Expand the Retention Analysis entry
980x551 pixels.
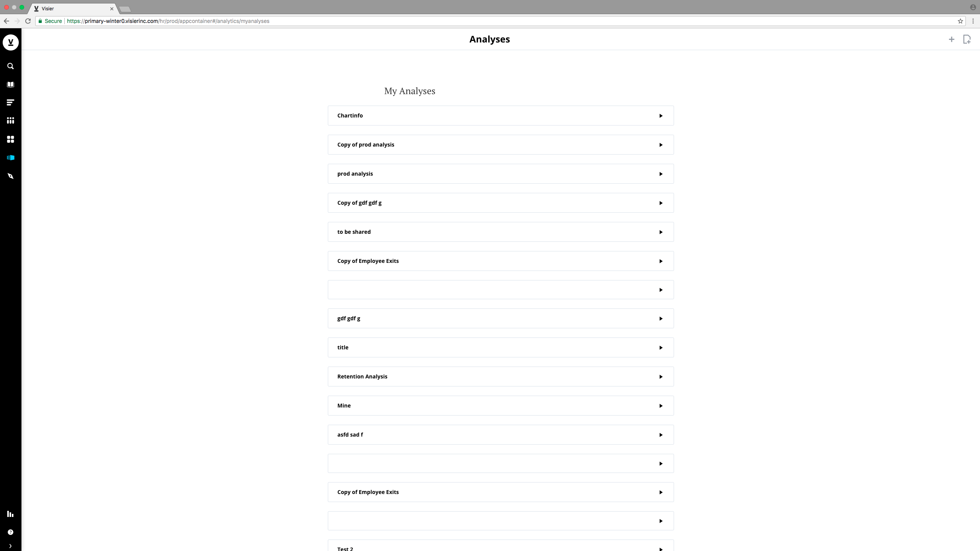coord(660,376)
